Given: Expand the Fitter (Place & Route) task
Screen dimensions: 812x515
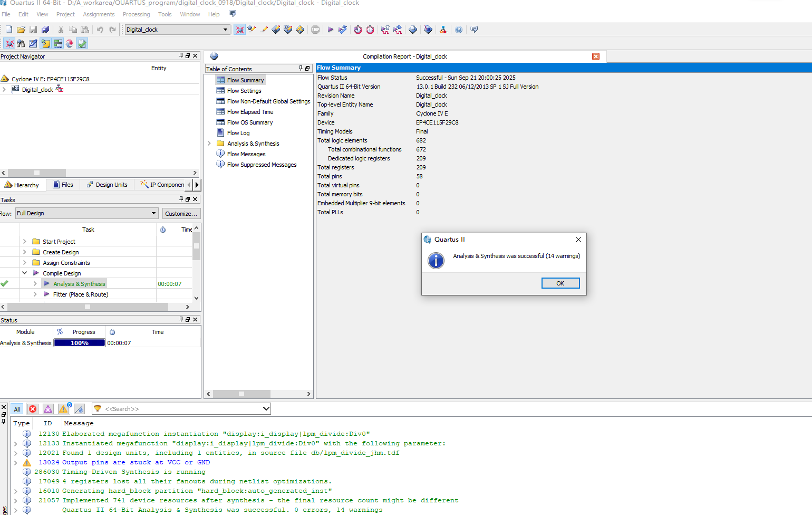Looking at the screenshot, I should [35, 294].
